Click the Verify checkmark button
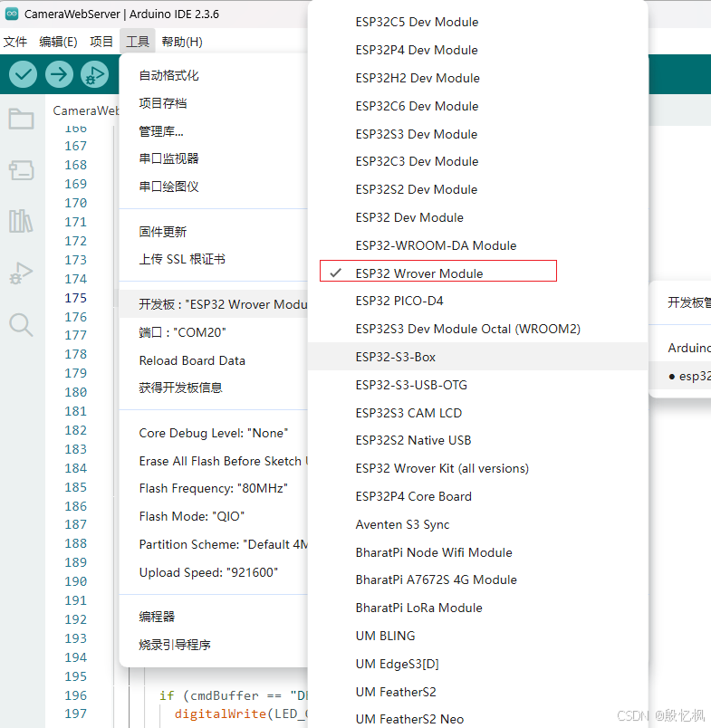711x728 pixels. [23, 74]
